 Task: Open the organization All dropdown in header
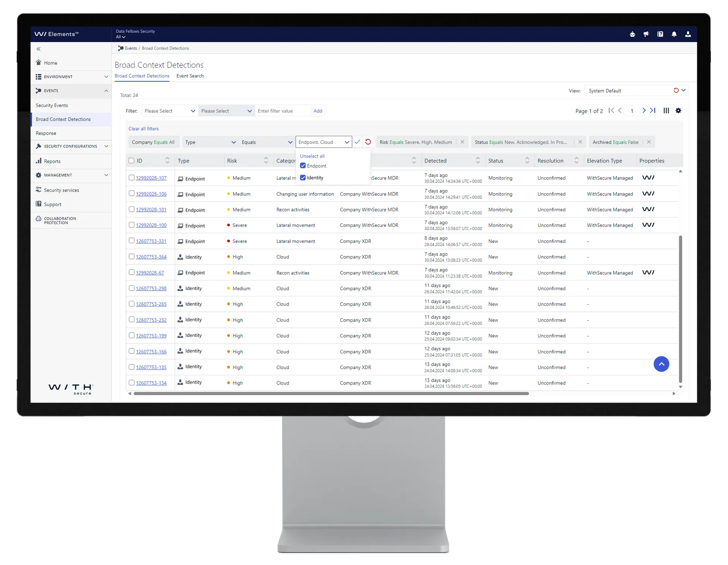[x=121, y=37]
